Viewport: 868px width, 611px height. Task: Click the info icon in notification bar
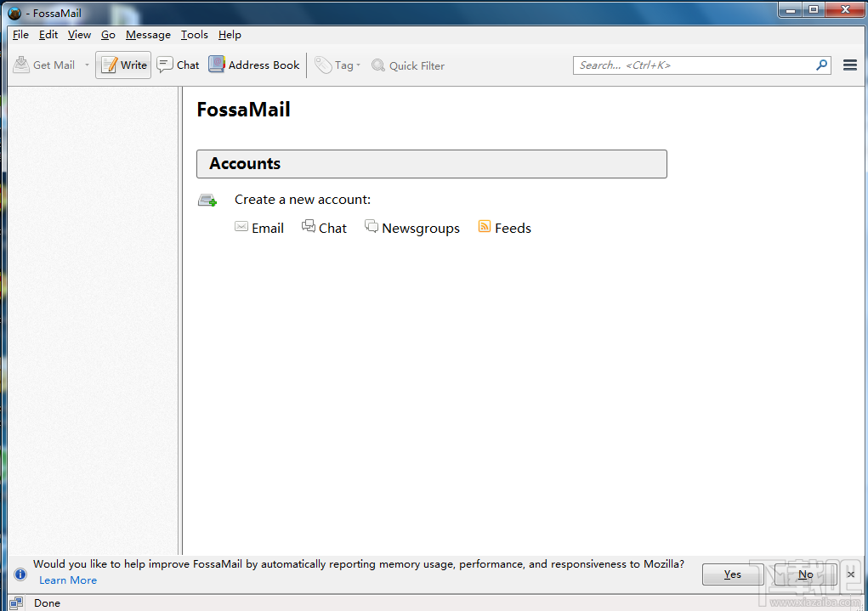point(20,574)
